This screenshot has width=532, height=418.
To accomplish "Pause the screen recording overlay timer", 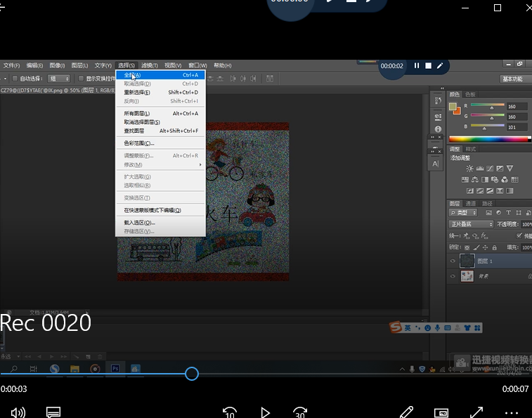I will coord(417,65).
